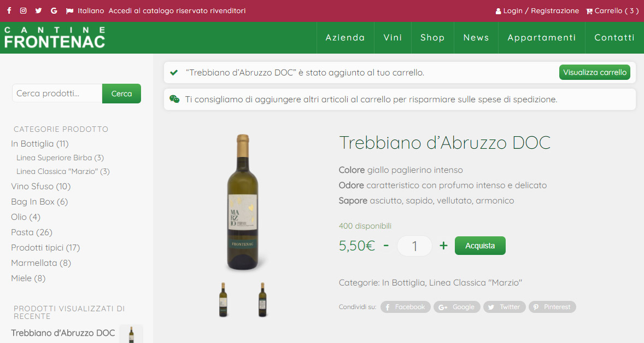644x343 pixels.
Task: Share product on Pinterest
Action: click(x=552, y=307)
